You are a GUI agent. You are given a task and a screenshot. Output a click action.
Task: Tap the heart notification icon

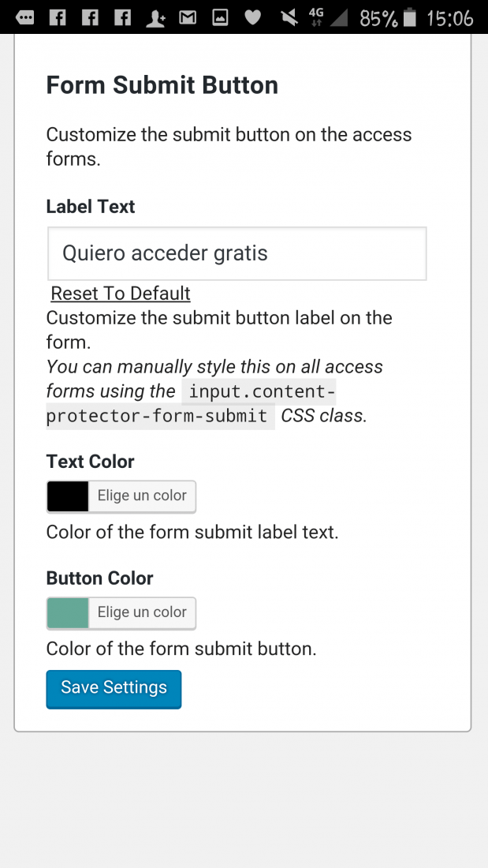253,18
